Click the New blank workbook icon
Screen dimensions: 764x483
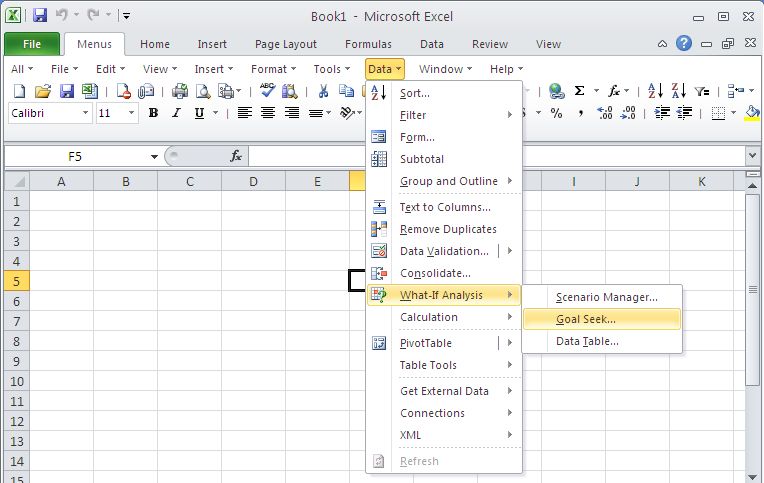(x=19, y=91)
